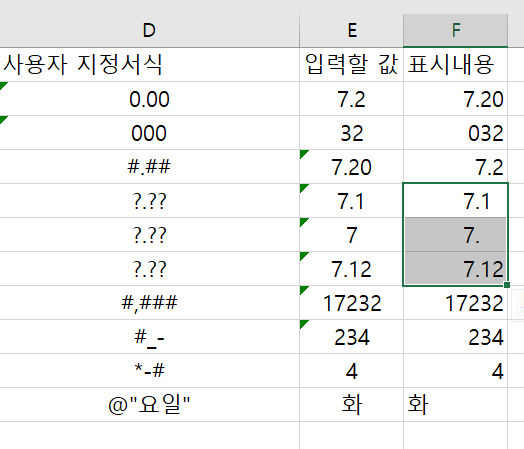Image resolution: width=524 pixels, height=449 pixels.
Task: Click display result cell '7.' in column F
Action: coord(455,235)
